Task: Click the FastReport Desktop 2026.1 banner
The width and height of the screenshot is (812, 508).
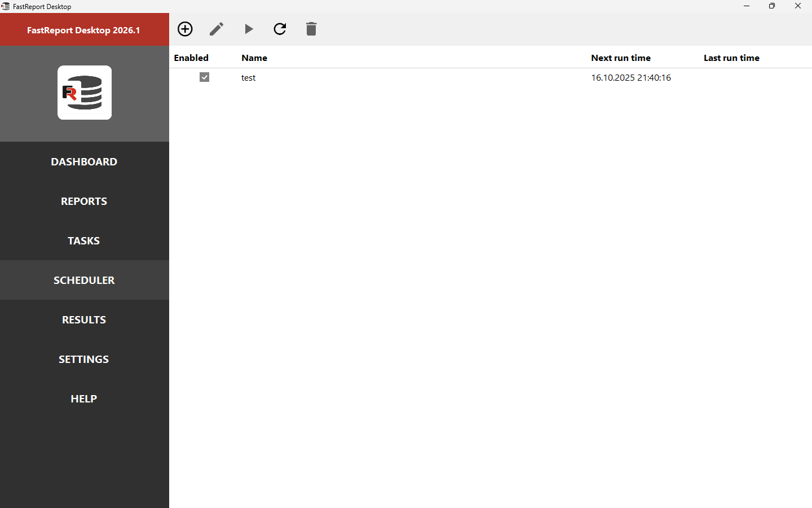Action: [84, 30]
